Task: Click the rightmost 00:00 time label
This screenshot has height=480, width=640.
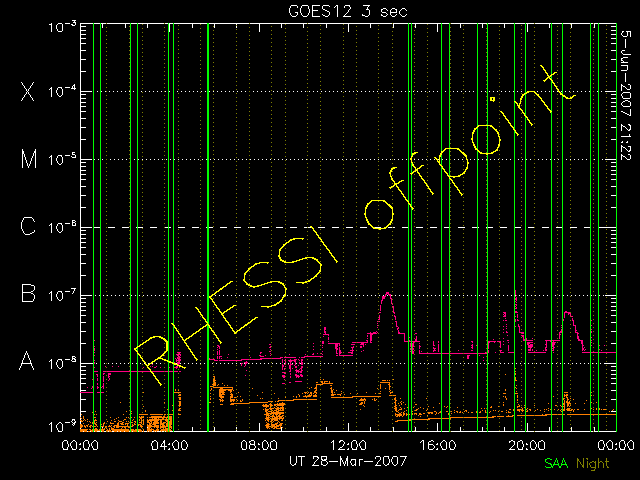Action: 616,445
